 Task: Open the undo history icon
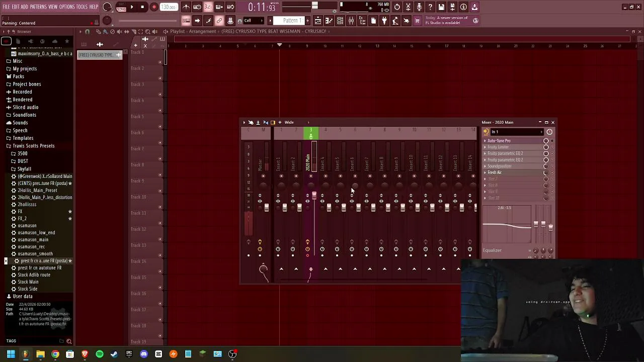(397, 7)
